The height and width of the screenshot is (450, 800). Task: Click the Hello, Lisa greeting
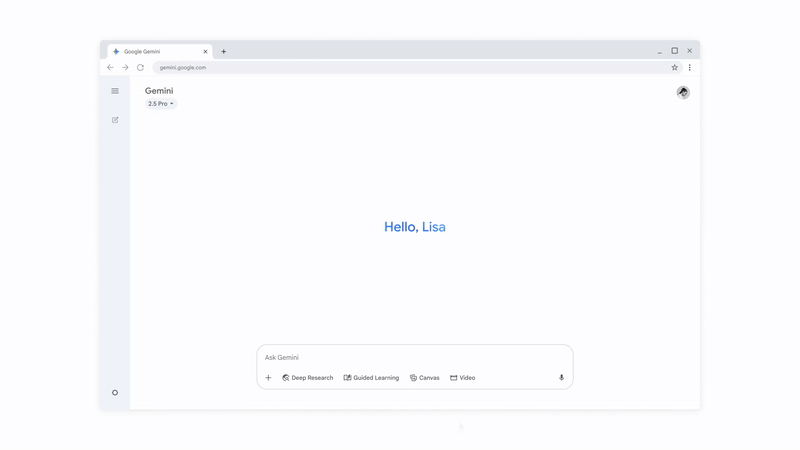click(415, 227)
